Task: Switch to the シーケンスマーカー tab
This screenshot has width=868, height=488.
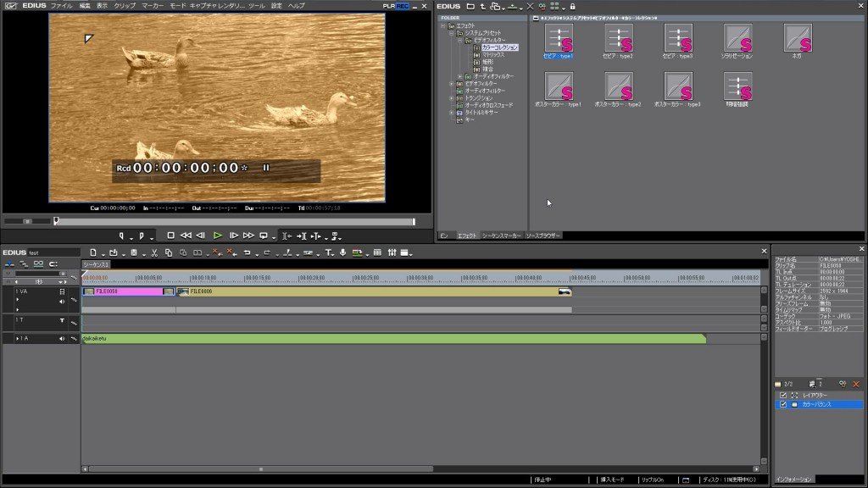Action: (502, 236)
